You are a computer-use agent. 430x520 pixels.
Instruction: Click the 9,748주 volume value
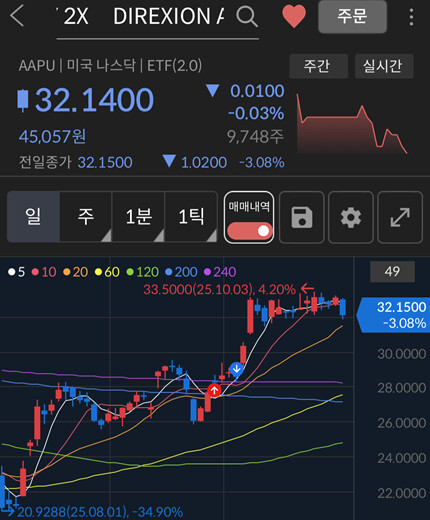click(x=255, y=136)
